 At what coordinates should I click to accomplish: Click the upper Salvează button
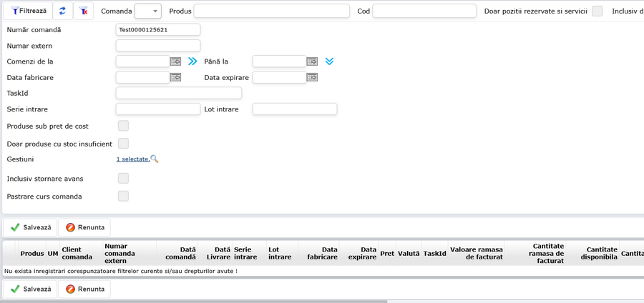click(x=31, y=227)
